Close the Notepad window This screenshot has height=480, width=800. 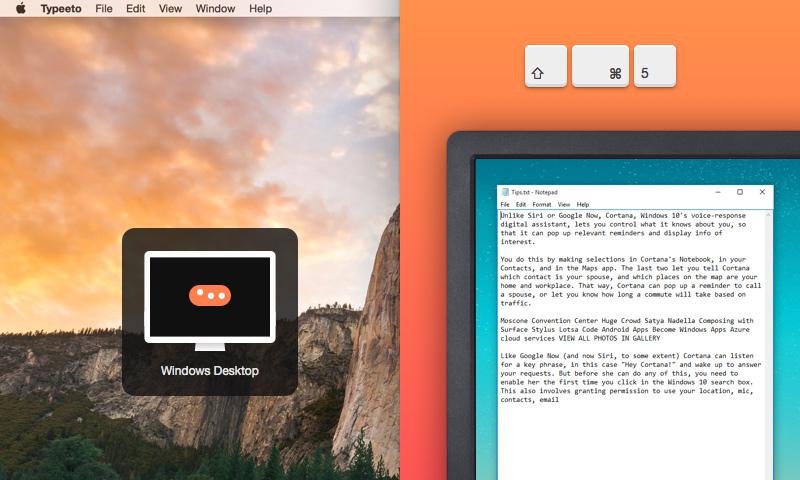point(762,192)
